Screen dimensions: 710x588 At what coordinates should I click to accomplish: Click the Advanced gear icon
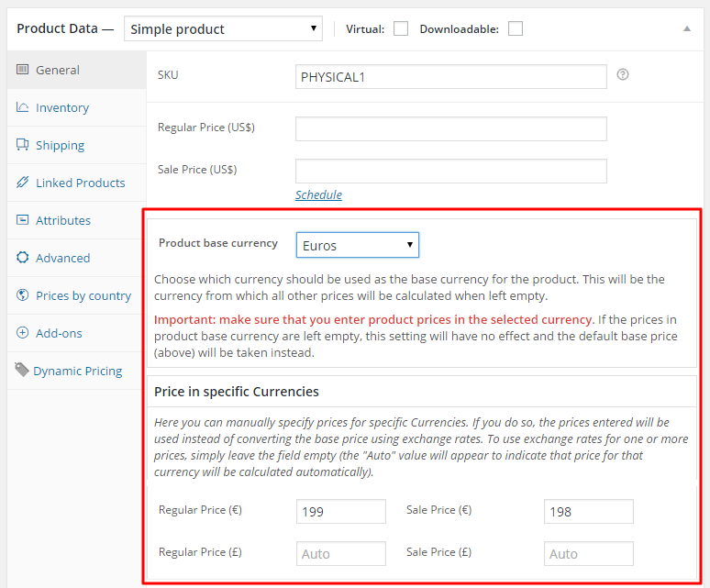(23, 258)
